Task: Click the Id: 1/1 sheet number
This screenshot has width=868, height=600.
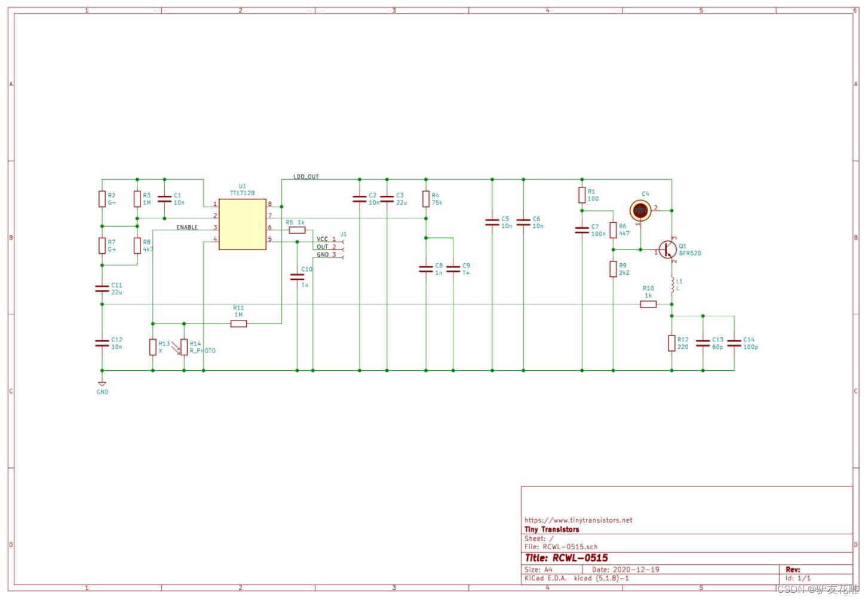Action: [x=798, y=579]
